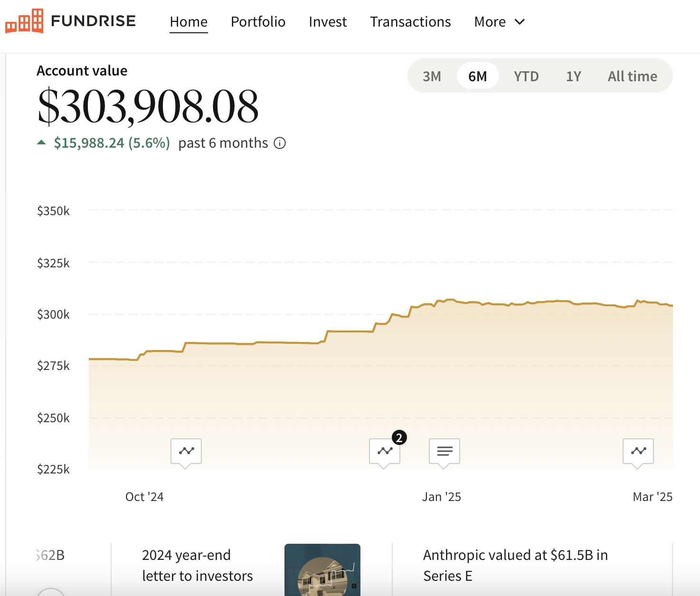Select the All time range

tap(633, 76)
